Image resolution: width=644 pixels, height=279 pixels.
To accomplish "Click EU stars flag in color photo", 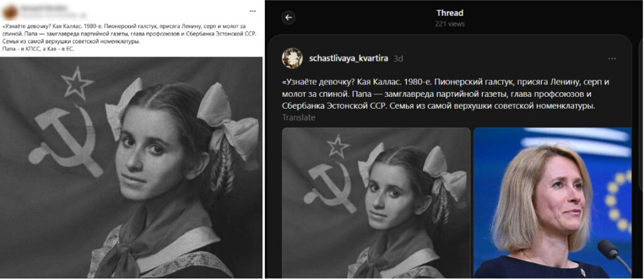I will click(618, 201).
